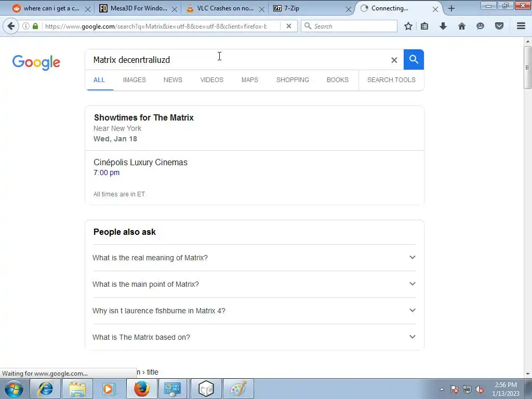Close the VLC Crashes tab

262,9
